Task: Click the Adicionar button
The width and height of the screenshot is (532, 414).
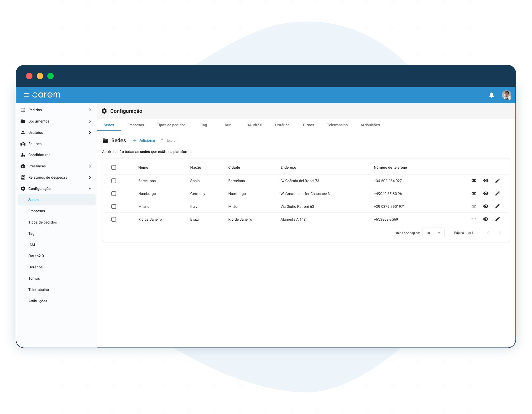Action: coord(144,140)
